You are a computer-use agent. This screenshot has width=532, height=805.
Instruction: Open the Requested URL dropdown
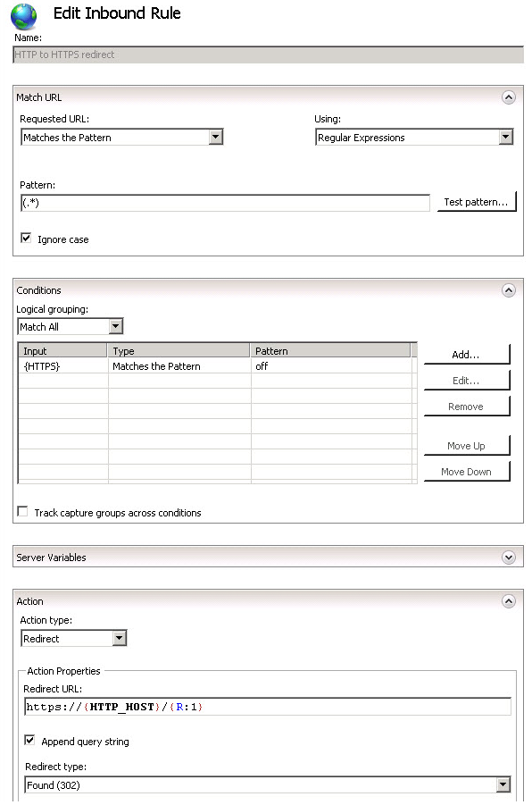pyautogui.click(x=122, y=137)
